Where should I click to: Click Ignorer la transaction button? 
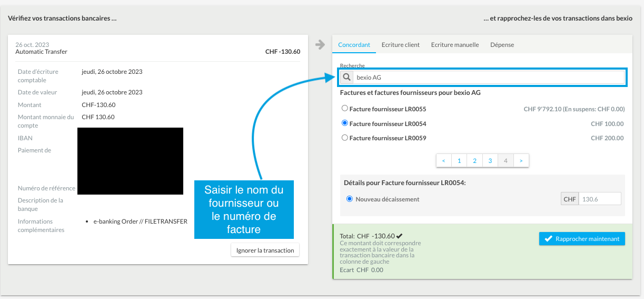coord(265,250)
